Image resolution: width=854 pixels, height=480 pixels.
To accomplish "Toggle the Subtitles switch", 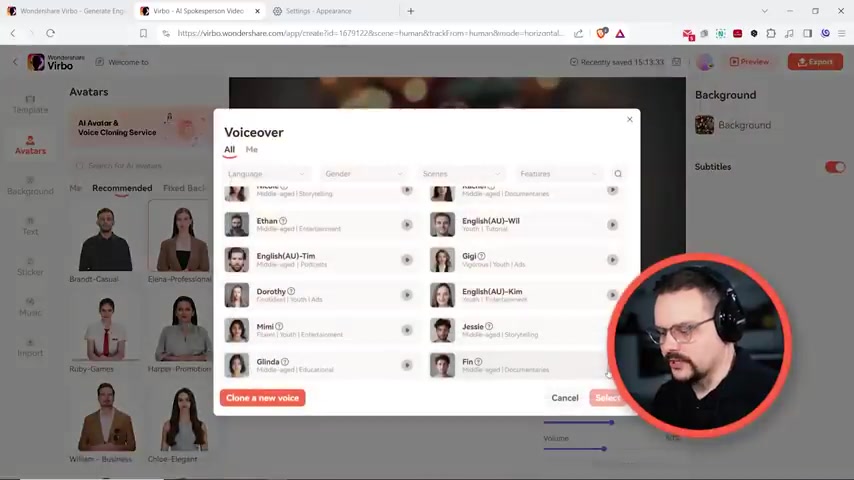I will pos(835,167).
